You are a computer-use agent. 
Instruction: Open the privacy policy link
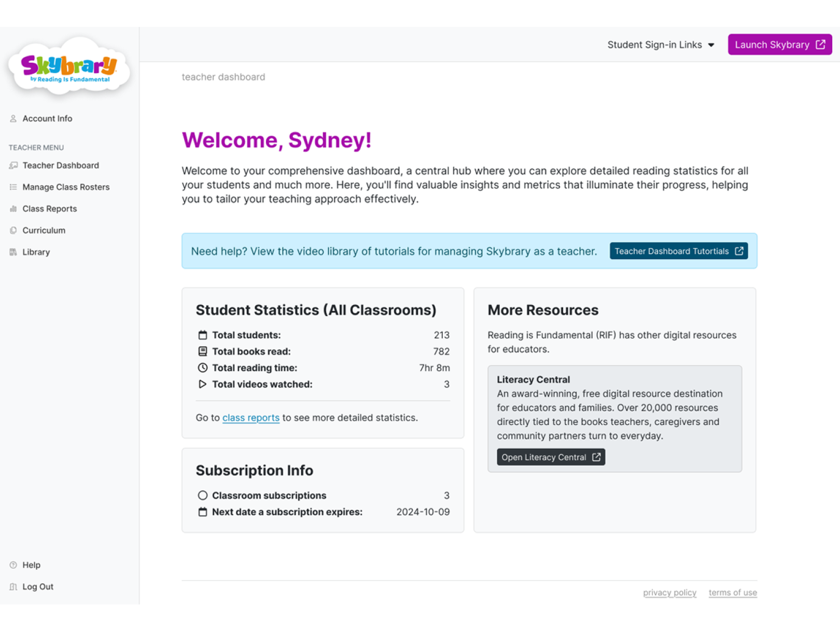669,593
